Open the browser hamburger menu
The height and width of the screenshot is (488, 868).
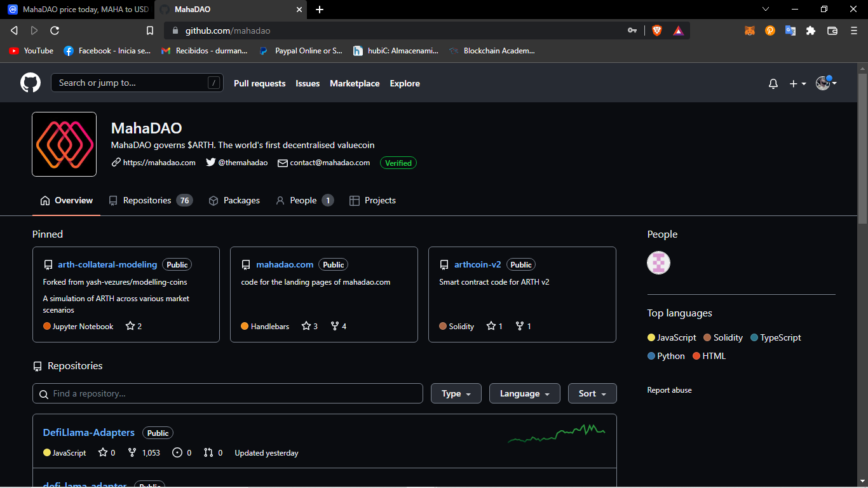tap(854, 30)
